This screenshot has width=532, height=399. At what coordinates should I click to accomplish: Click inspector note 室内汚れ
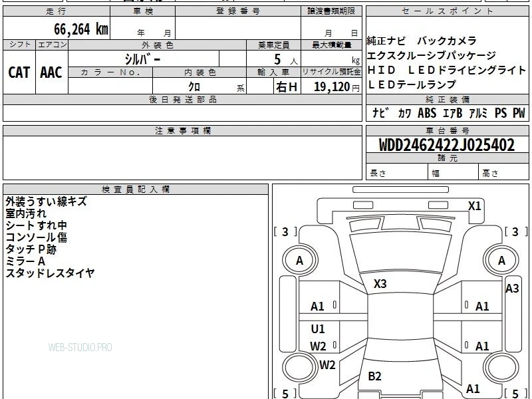click(26, 213)
